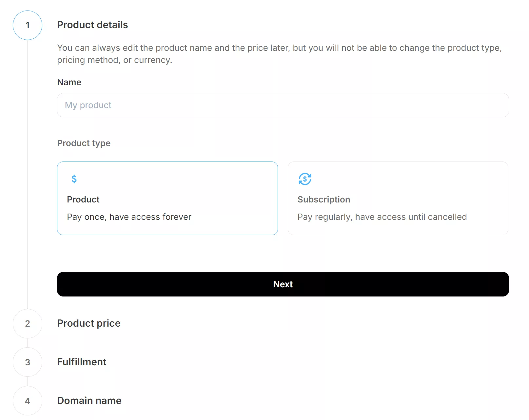Click the Product type label
This screenshot has width=529, height=420.
point(84,143)
